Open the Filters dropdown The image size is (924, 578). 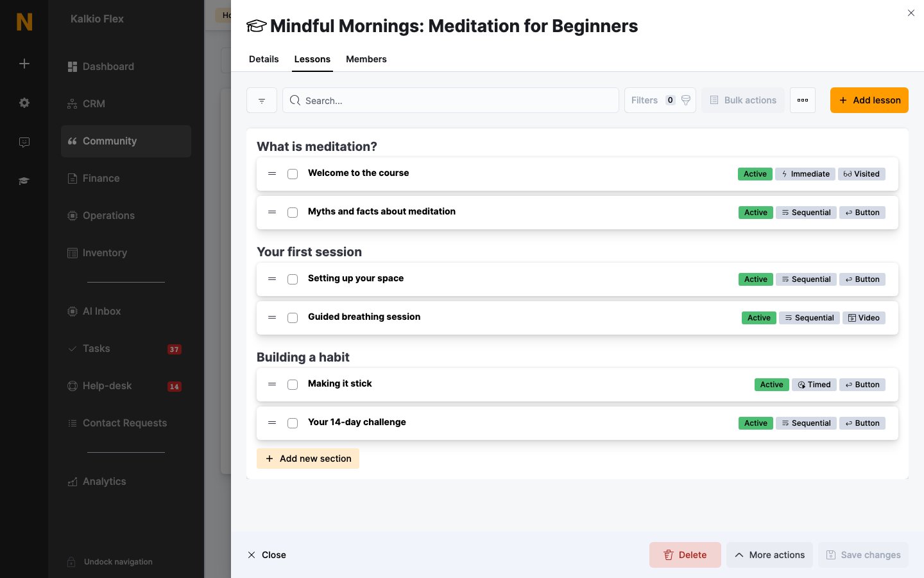[660, 100]
